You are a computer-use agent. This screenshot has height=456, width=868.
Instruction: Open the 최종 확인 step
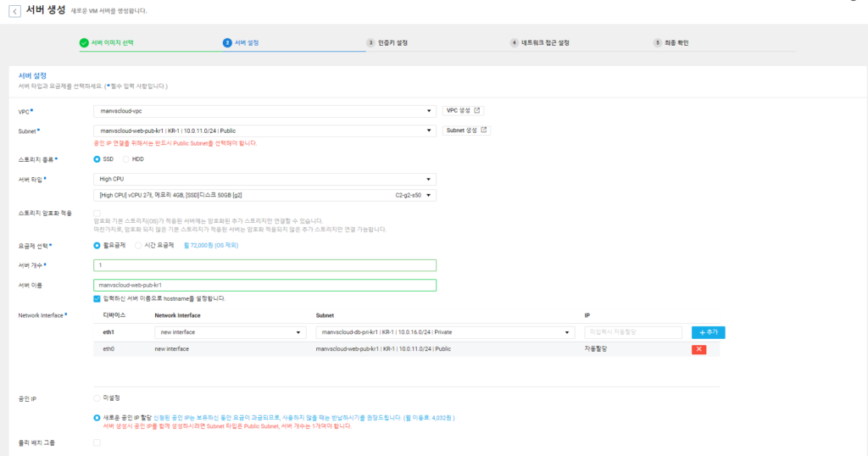(676, 42)
